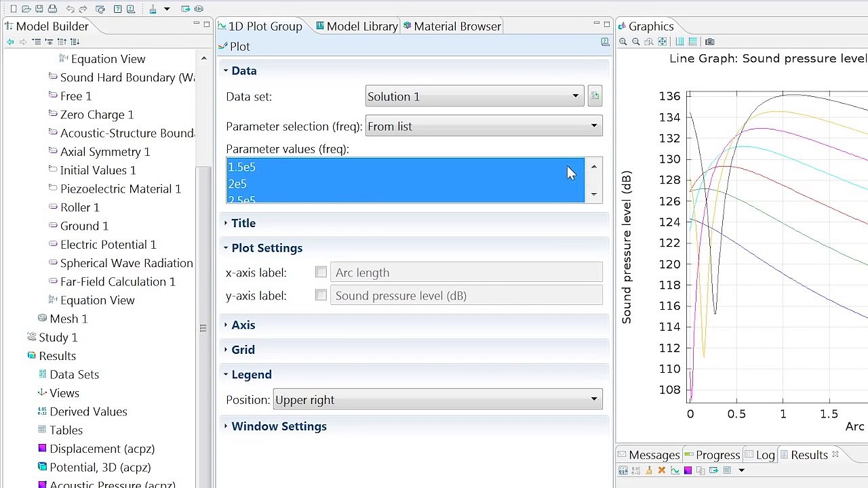Open the Parameter selection dropdown
This screenshot has height=488, width=868.
click(x=483, y=126)
